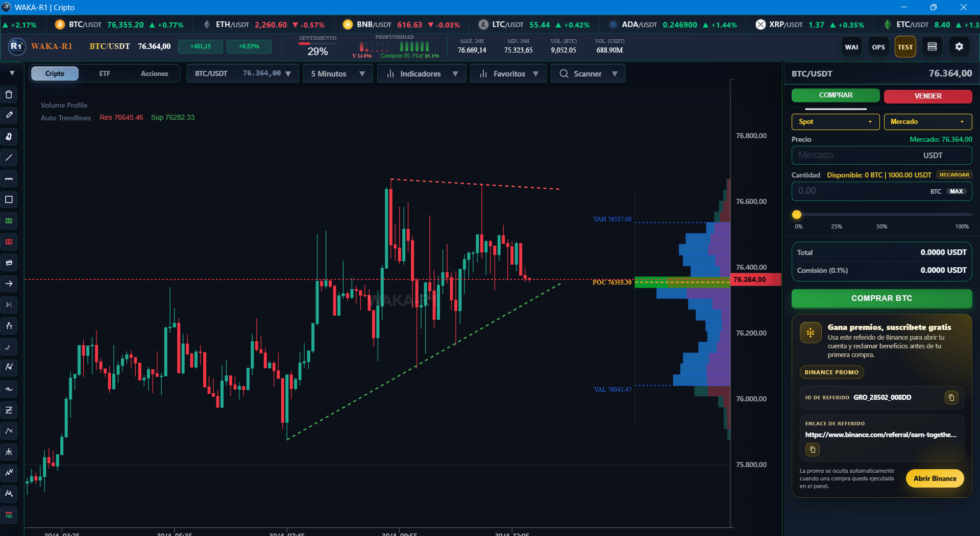Open the Mercado order type dropdown
Image resolution: width=980 pixels, height=536 pixels.
(928, 121)
